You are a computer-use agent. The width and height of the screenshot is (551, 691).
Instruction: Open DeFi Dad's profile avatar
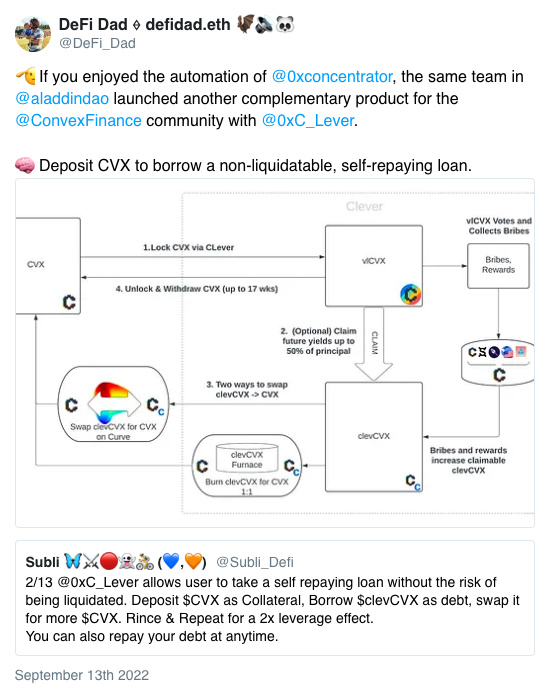pos(33,34)
